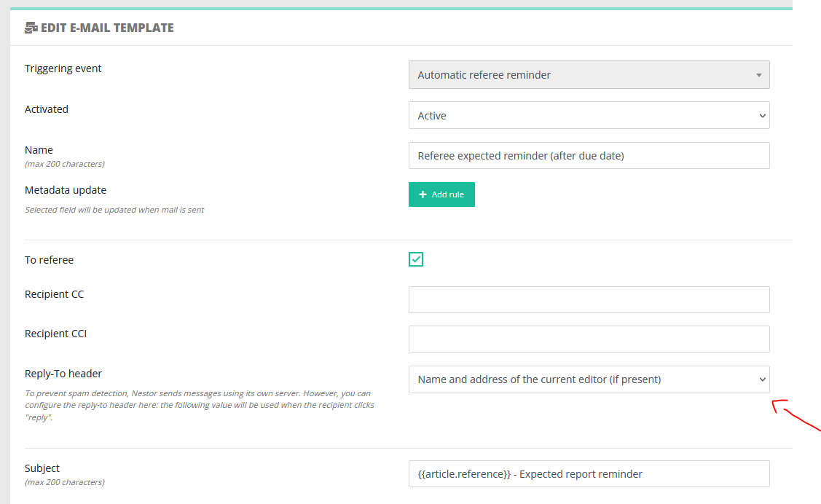The height and width of the screenshot is (504, 821).
Task: Click the Recipient CC label
Action: click(54, 294)
